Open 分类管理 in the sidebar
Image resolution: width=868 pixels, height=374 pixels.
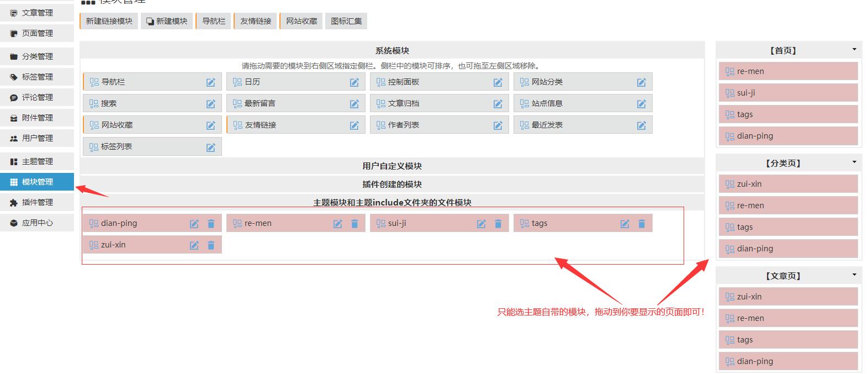pos(37,56)
